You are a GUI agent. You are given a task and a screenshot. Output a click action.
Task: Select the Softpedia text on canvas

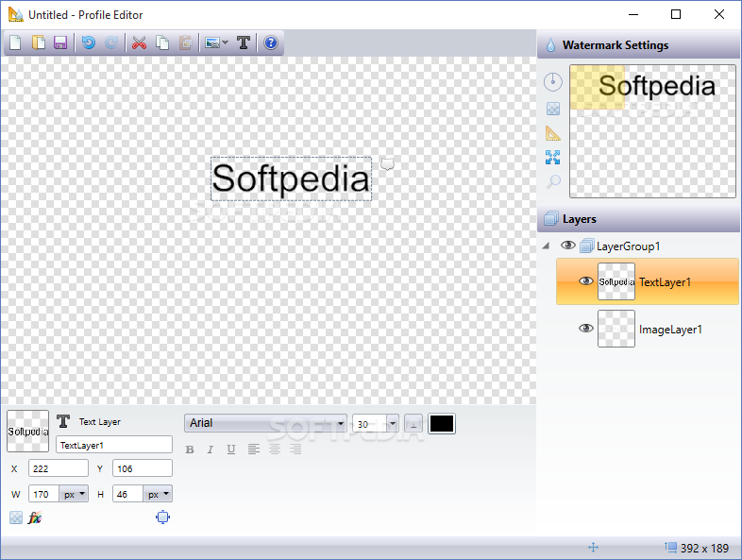291,178
